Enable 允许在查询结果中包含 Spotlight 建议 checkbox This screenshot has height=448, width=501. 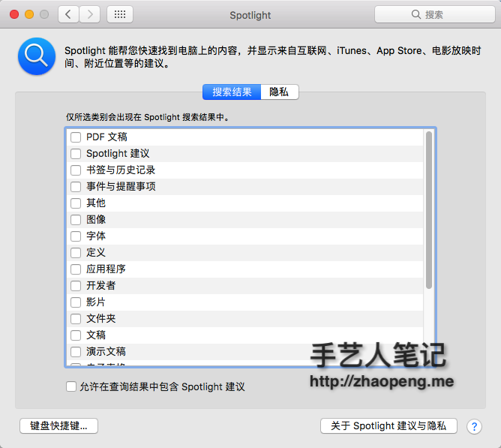(x=71, y=387)
